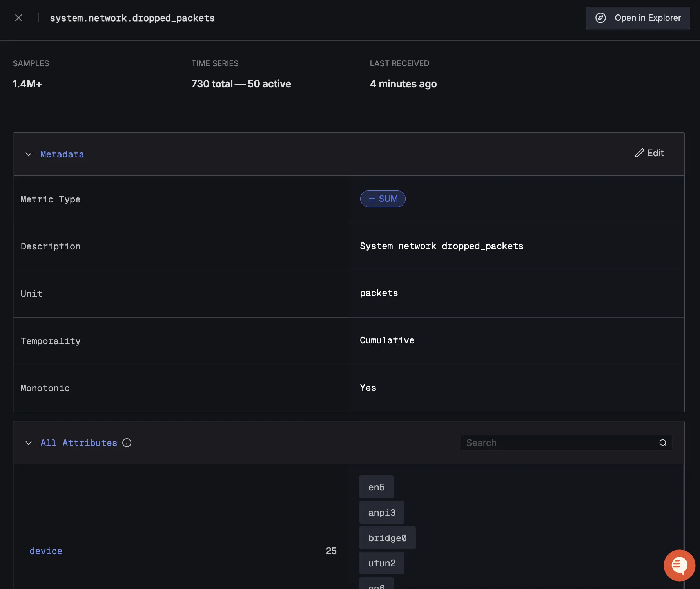The height and width of the screenshot is (589, 700).
Task: Click the SUM metric type badge
Action: click(x=383, y=199)
